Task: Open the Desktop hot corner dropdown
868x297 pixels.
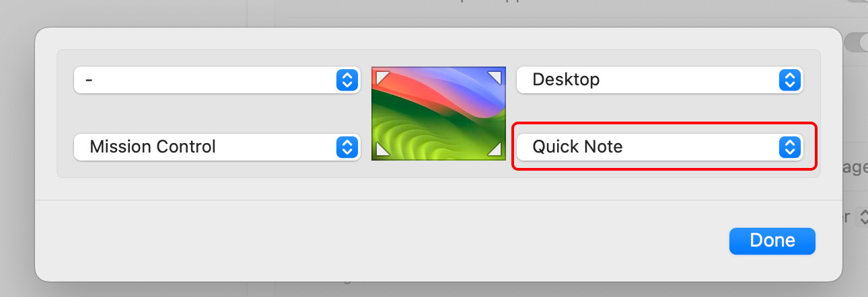Action: tap(659, 80)
